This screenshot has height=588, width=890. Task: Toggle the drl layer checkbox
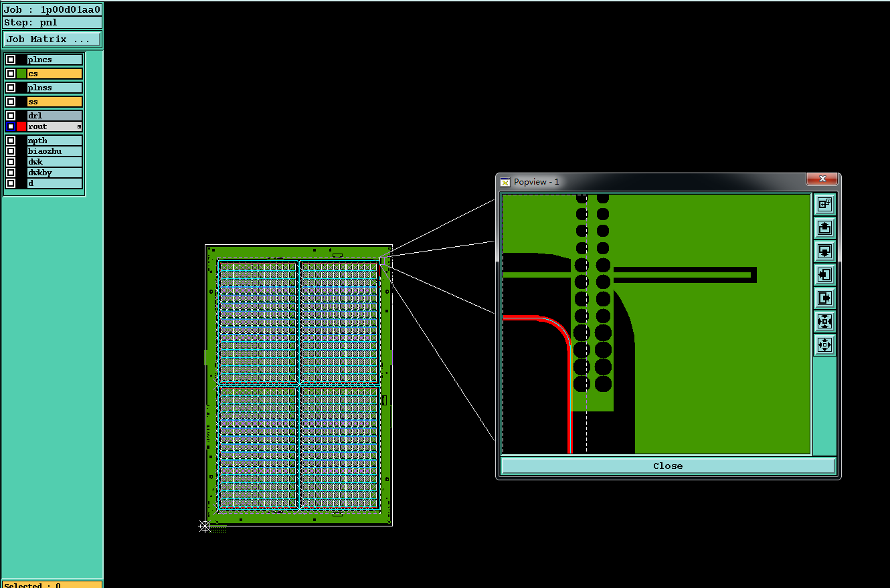[11, 116]
